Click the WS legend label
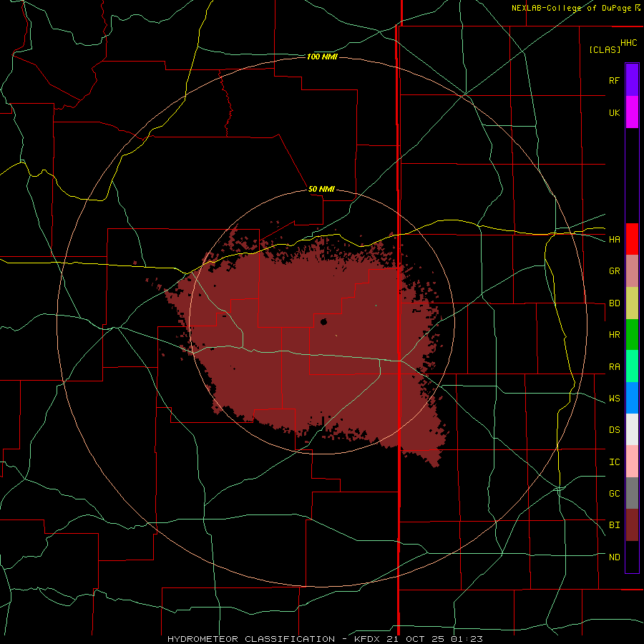The image size is (644, 644). coord(614,399)
